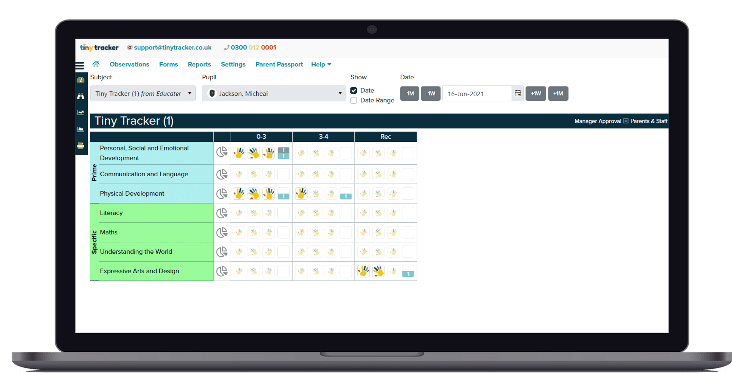The width and height of the screenshot is (732, 373).
Task: Select the binoculars icon in sidebar
Action: (x=81, y=96)
